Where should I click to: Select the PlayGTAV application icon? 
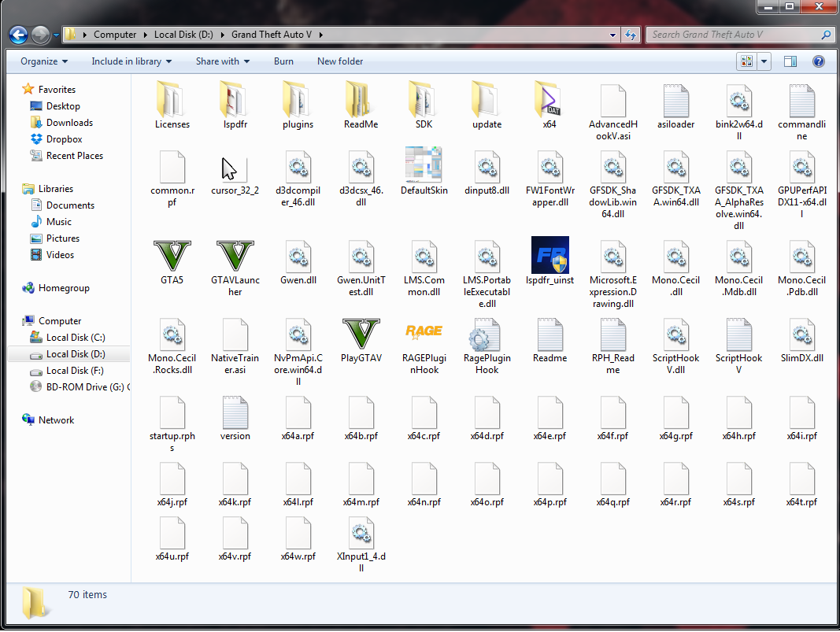pos(361,334)
